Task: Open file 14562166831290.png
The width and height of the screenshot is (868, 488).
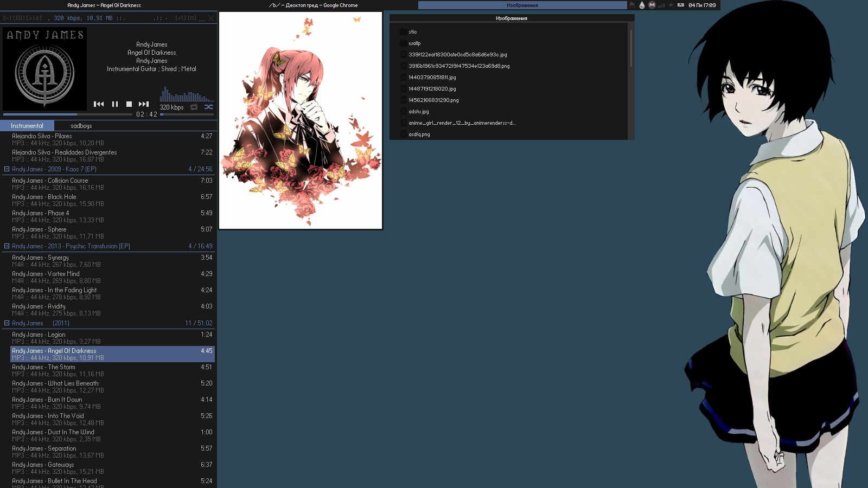Action: pyautogui.click(x=433, y=100)
